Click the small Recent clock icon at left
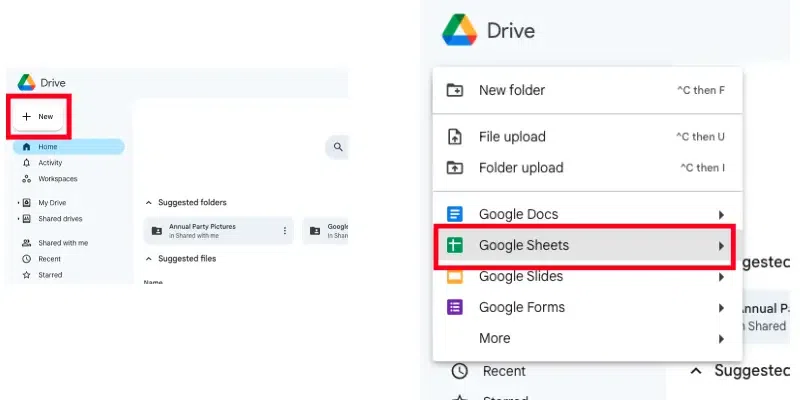 (27, 259)
